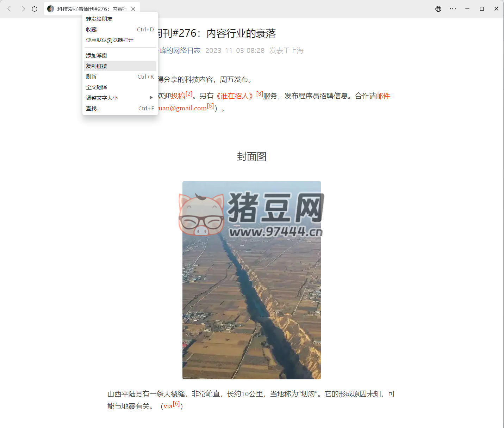Viewport: 504px width, 428px height.
Task: Minimize the window
Action: [467, 9]
